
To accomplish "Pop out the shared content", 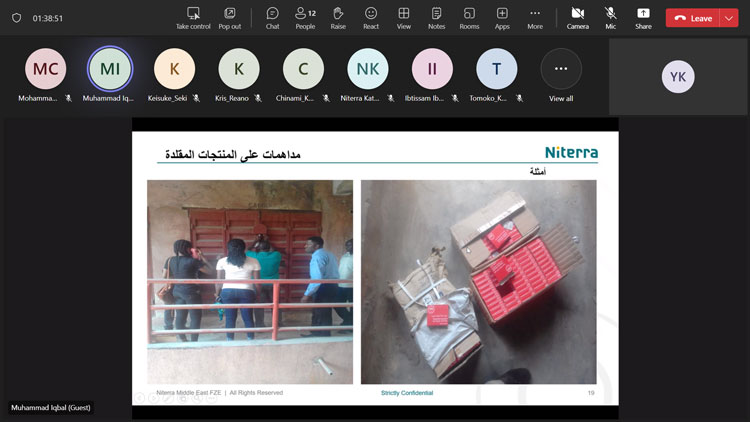I will point(230,17).
